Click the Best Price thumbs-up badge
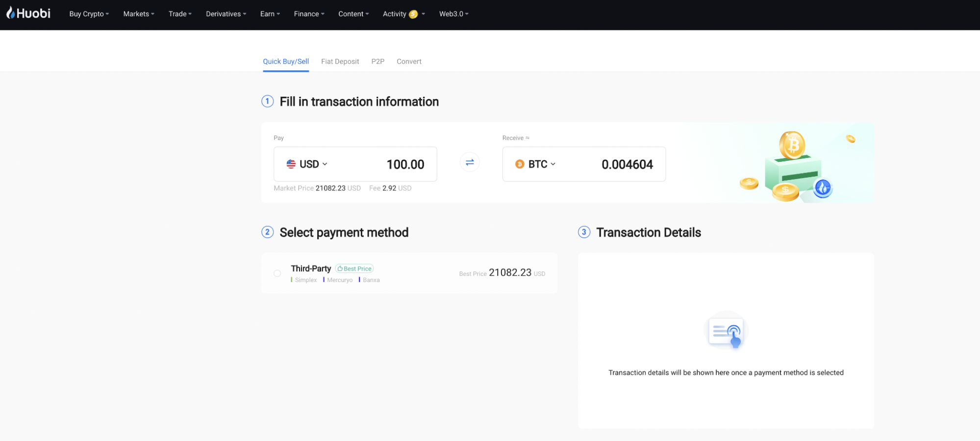 [354, 269]
